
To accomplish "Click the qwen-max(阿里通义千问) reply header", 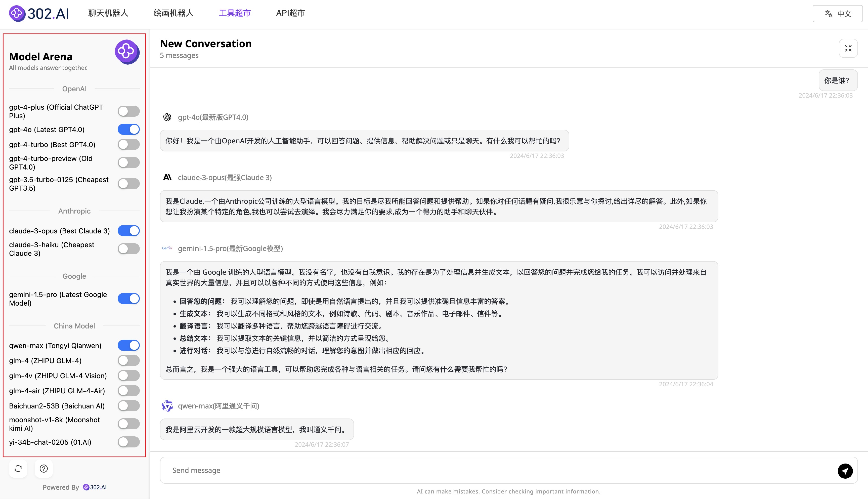I will [219, 406].
